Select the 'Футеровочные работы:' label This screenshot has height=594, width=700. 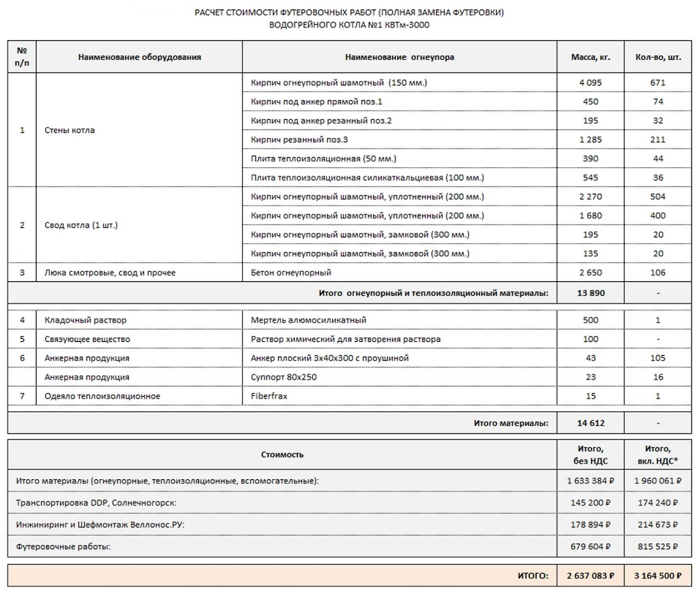point(63,547)
